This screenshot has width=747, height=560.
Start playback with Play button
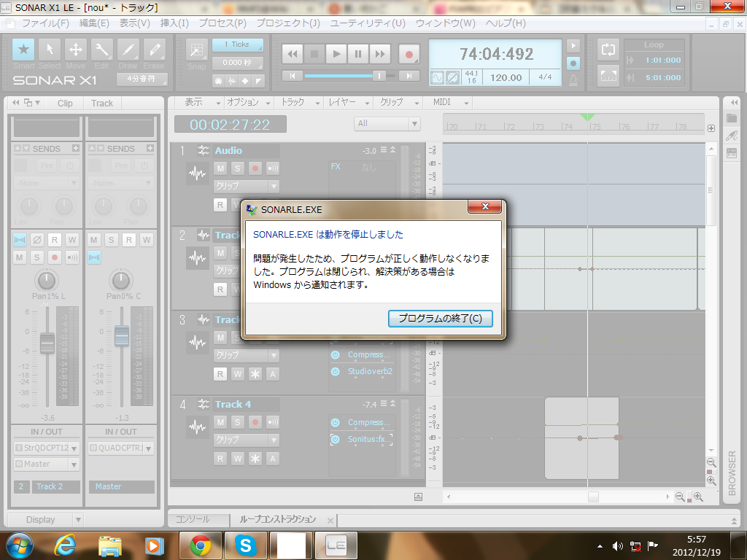click(336, 54)
